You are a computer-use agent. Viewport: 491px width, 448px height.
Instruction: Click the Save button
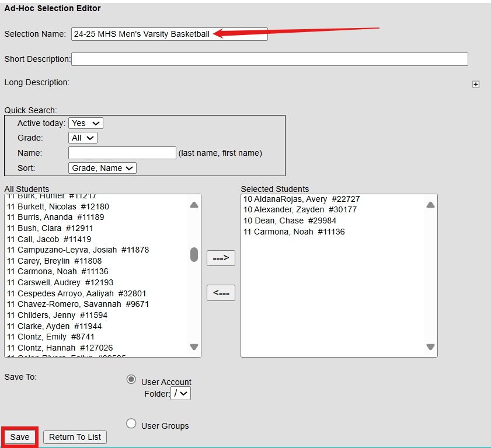tap(20, 437)
